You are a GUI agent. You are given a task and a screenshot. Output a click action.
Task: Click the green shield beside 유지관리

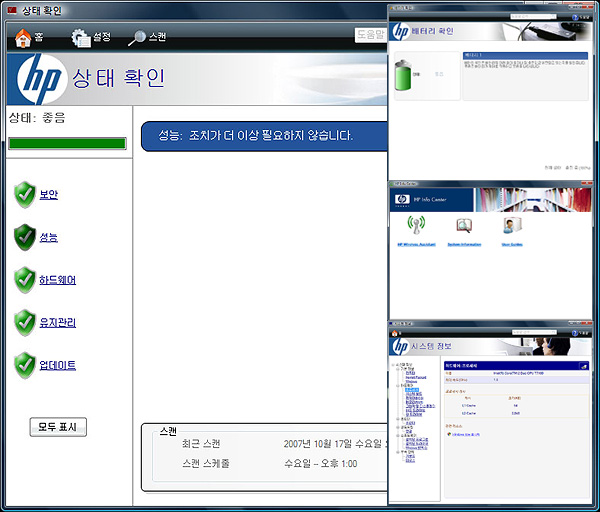click(x=25, y=323)
